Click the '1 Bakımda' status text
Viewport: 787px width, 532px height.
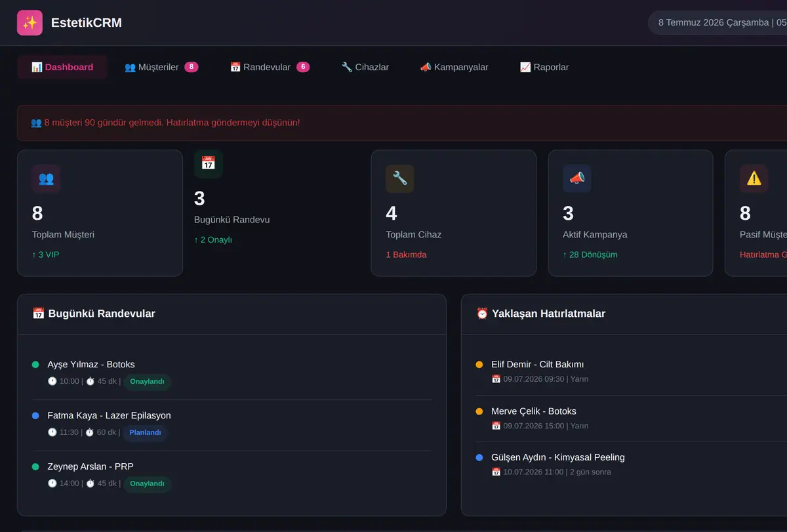coord(406,255)
